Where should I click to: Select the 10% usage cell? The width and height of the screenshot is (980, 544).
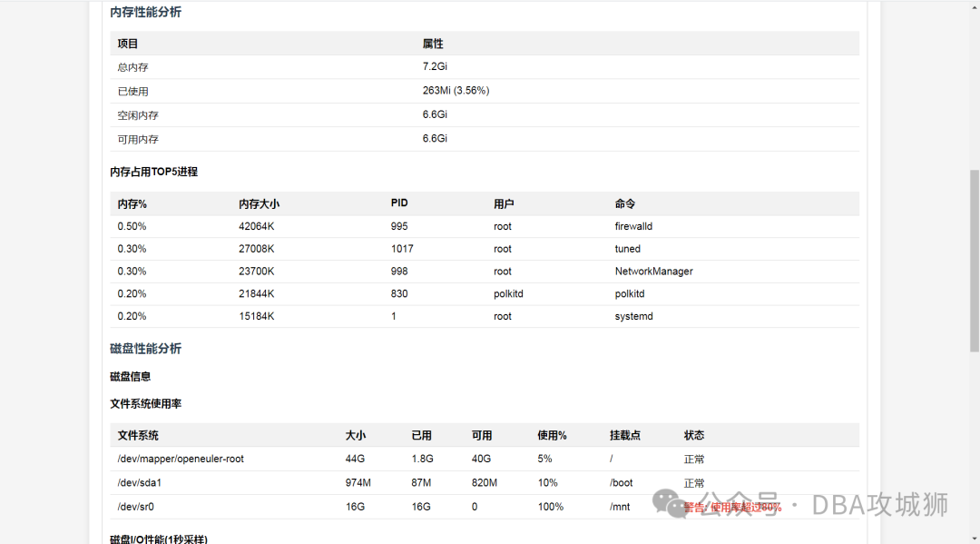[x=547, y=483]
